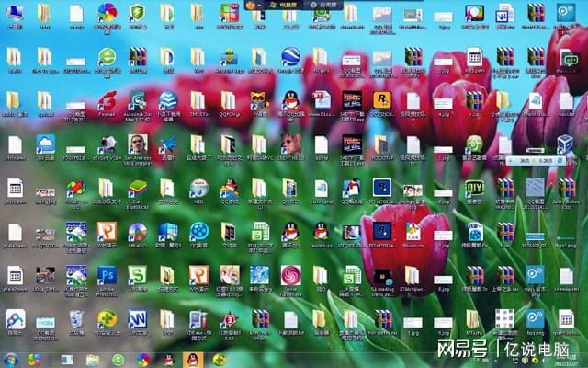
Task: Launch the yellow-green cross desktop shortcut
Action: click(107, 319)
